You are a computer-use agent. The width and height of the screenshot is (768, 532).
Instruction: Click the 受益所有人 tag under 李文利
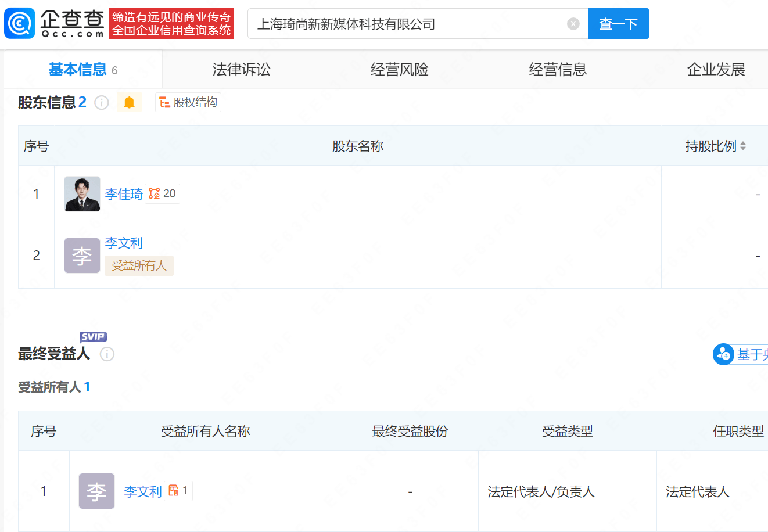[139, 265]
